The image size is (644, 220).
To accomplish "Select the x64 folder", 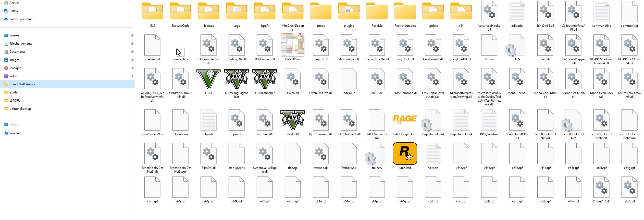I will [x=461, y=11].
